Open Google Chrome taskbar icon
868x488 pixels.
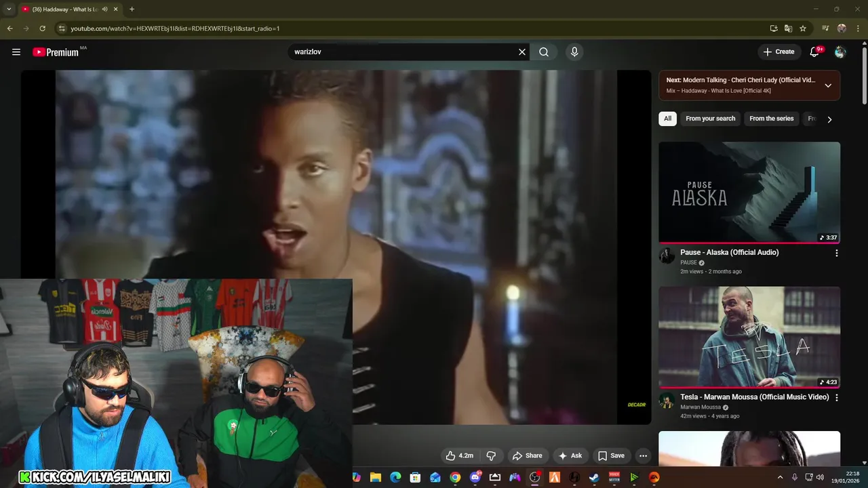tap(455, 477)
